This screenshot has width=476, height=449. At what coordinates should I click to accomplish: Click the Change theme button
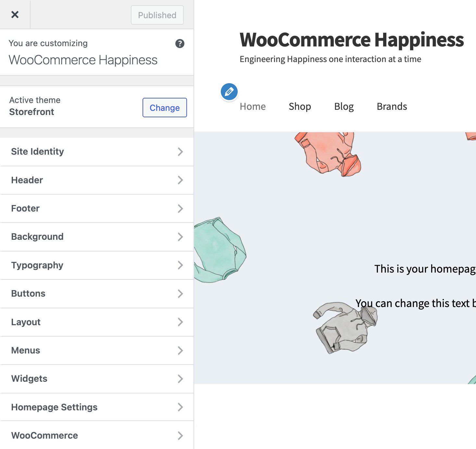coord(165,108)
